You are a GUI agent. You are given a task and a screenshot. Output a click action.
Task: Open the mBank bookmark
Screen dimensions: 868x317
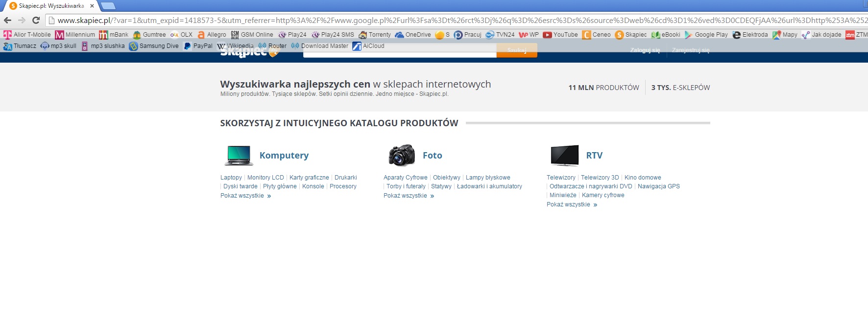(114, 35)
